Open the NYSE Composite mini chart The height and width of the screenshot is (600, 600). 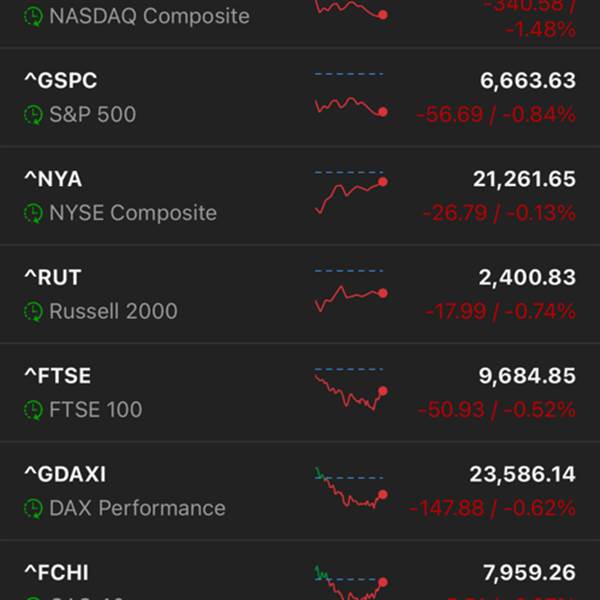point(350,193)
